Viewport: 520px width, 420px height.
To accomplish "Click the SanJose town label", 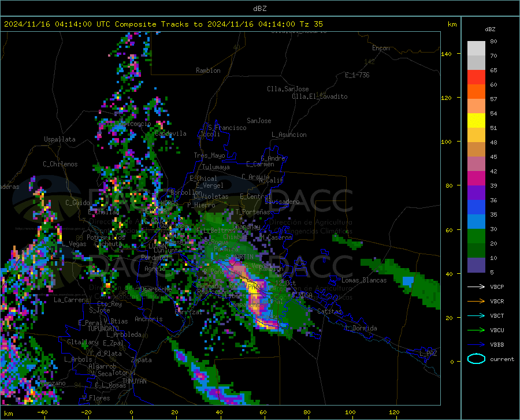I will pos(259,121).
